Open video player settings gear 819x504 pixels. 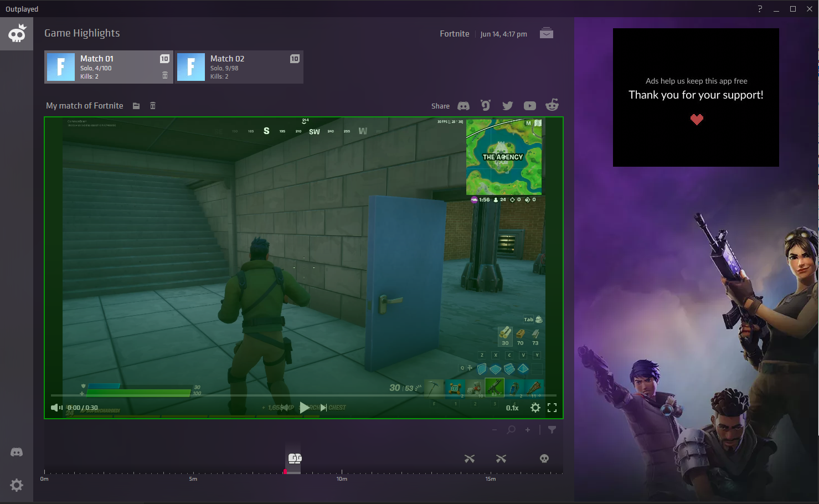click(535, 408)
